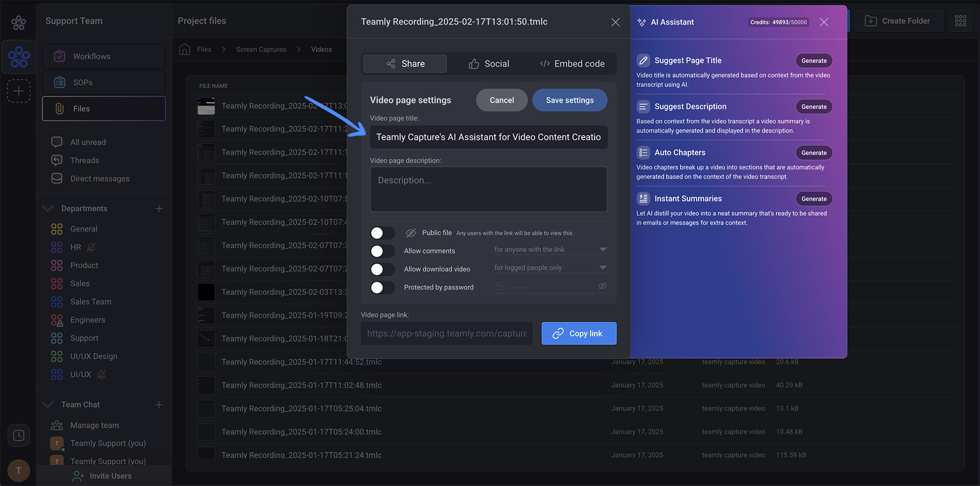Open SOPs in the sidebar
The width and height of the screenshot is (980, 486).
104,82
